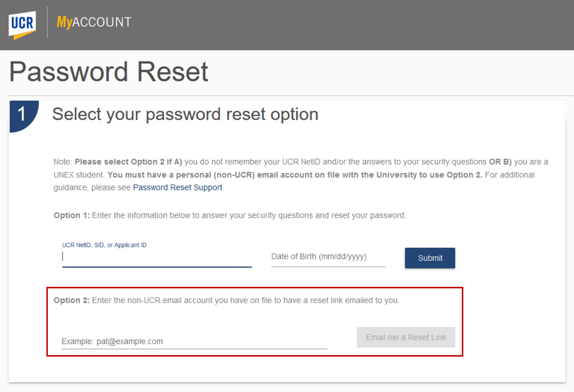Click the bold 'Option 1:' label
This screenshot has width=574, height=392.
pos(72,216)
